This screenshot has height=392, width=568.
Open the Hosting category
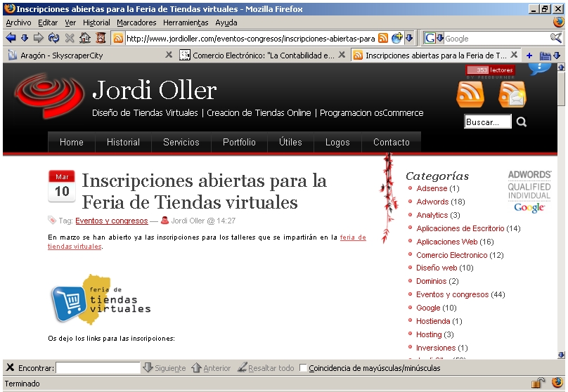(x=429, y=334)
